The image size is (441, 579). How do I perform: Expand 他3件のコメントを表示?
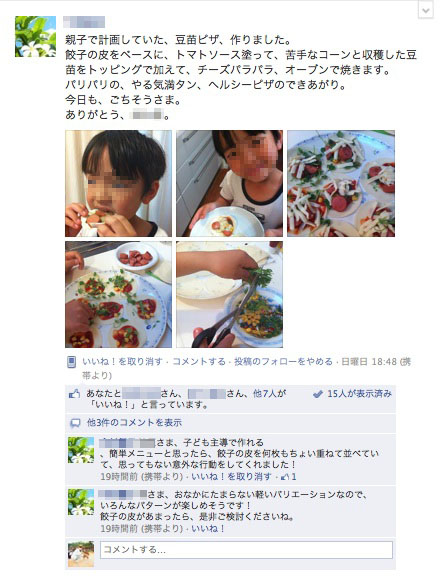click(134, 423)
